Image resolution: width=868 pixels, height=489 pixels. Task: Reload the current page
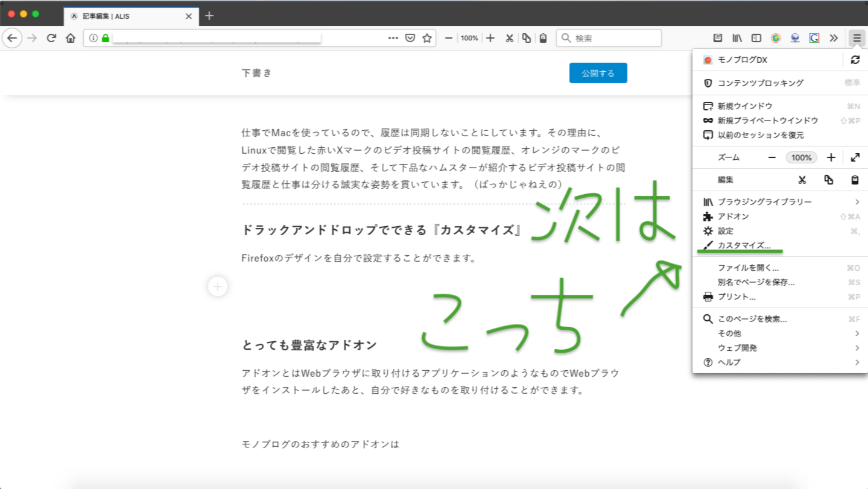51,38
